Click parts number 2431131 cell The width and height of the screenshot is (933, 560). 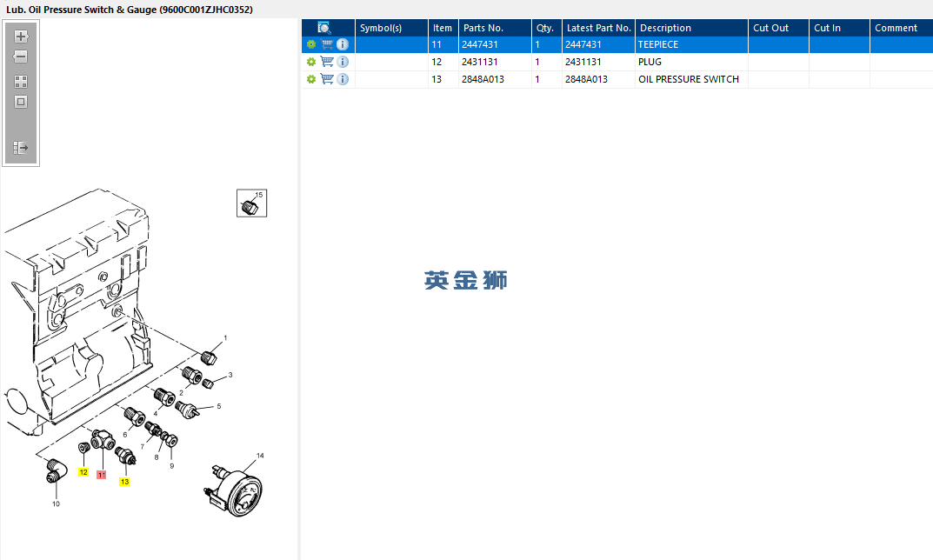(495, 62)
